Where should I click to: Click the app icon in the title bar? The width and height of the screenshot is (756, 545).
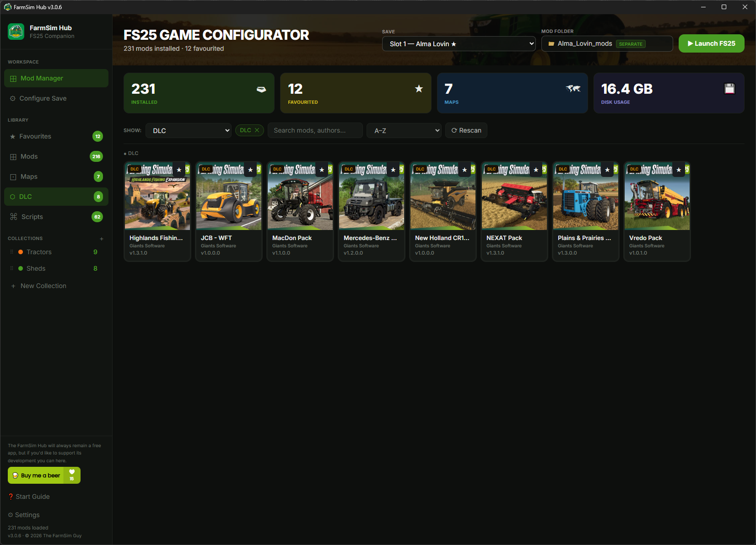tap(7, 7)
